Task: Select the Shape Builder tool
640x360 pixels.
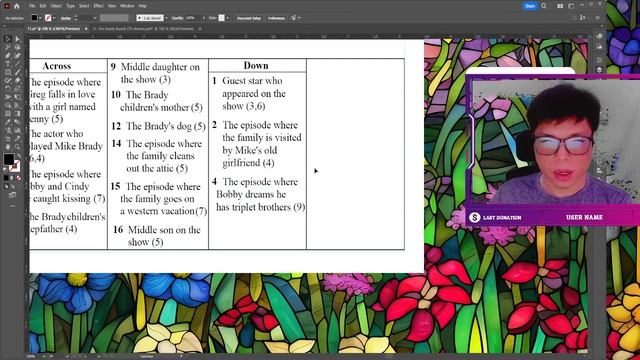Action: click(x=8, y=105)
